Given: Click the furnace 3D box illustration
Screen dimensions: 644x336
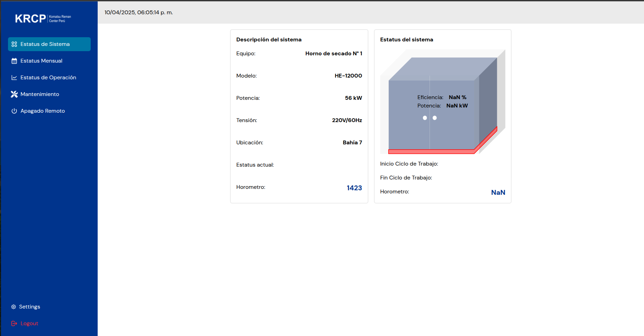Looking at the screenshot, I should pos(442,102).
